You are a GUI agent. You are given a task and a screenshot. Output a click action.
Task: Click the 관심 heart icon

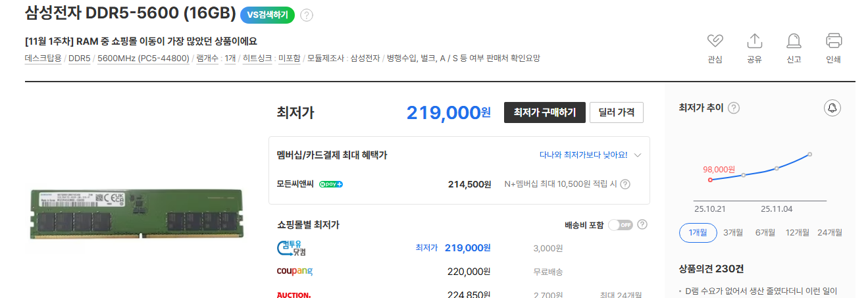[715, 41]
